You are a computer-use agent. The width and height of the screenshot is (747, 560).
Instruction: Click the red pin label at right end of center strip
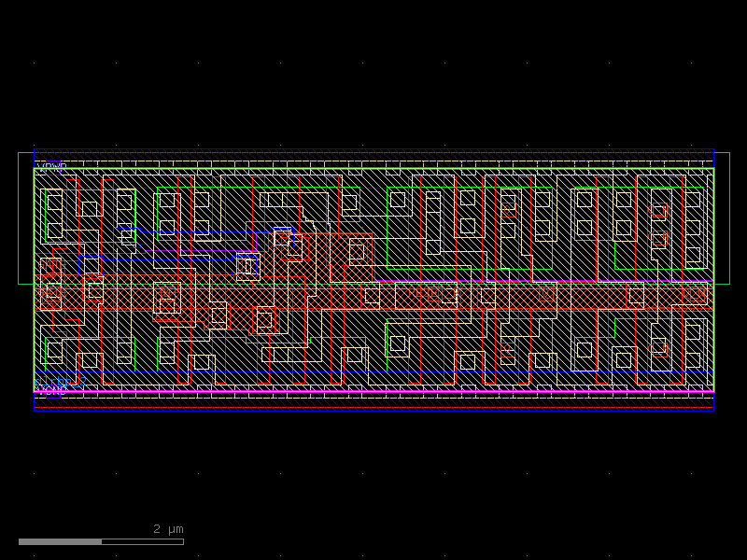pyautogui.click(x=694, y=295)
